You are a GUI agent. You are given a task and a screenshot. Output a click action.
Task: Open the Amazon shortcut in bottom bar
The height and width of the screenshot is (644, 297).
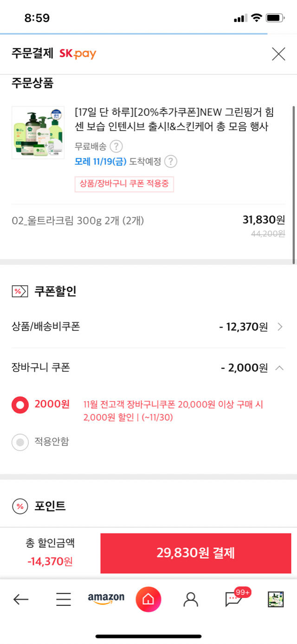(x=106, y=599)
